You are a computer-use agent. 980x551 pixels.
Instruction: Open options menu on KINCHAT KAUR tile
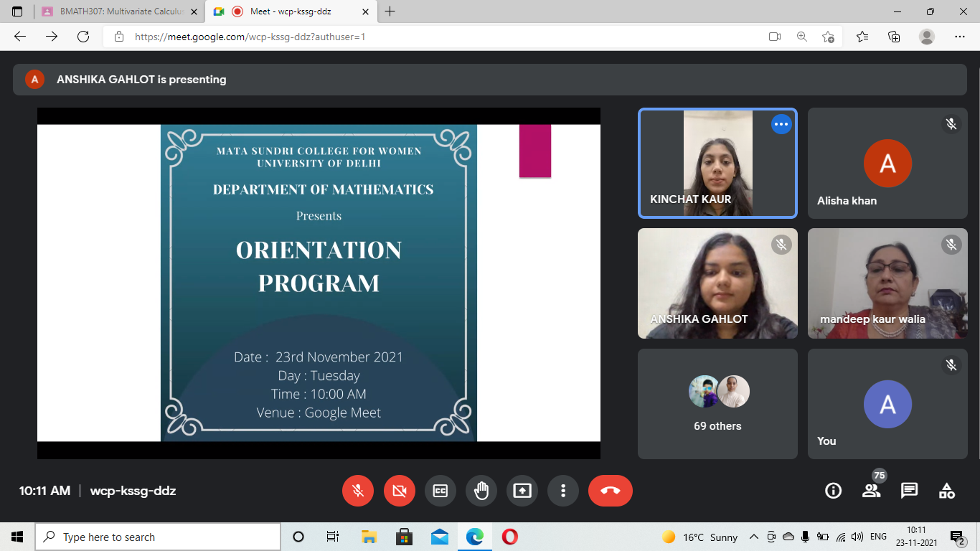[x=781, y=124]
